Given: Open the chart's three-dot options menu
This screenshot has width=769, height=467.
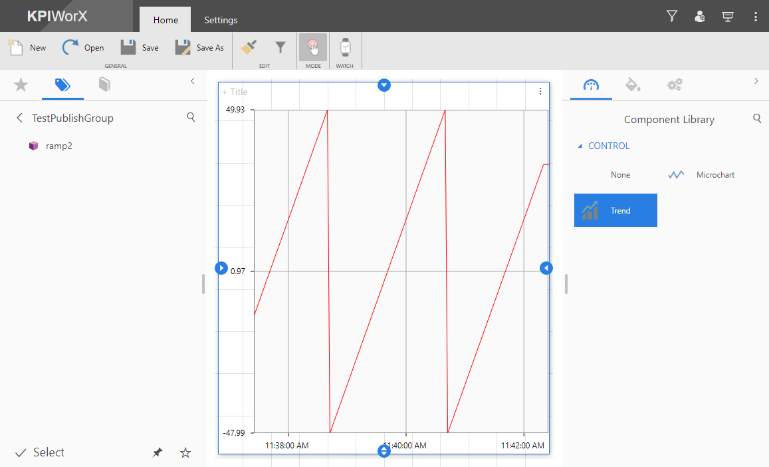Looking at the screenshot, I should click(540, 92).
